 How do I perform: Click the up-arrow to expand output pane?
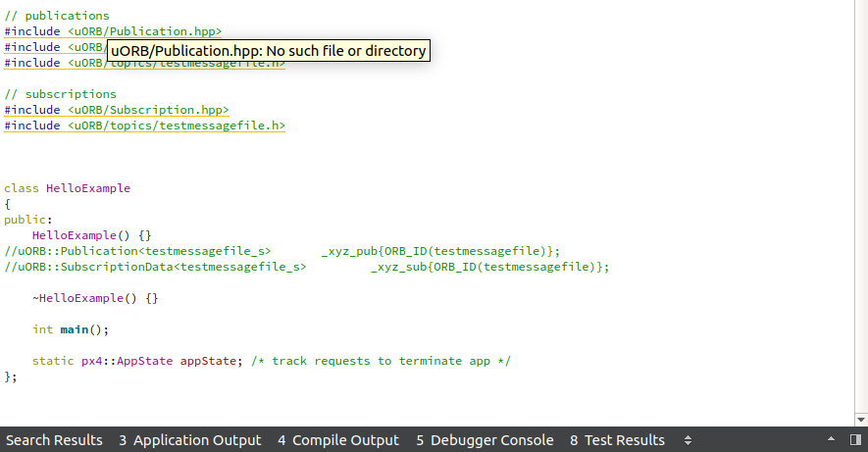tap(831, 439)
